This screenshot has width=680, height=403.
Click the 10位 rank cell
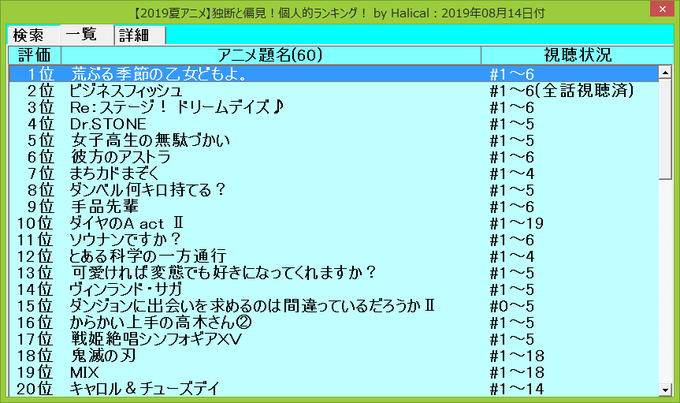coord(35,223)
